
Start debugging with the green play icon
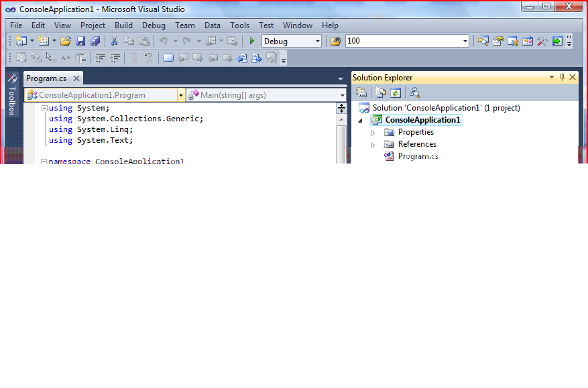coord(252,41)
